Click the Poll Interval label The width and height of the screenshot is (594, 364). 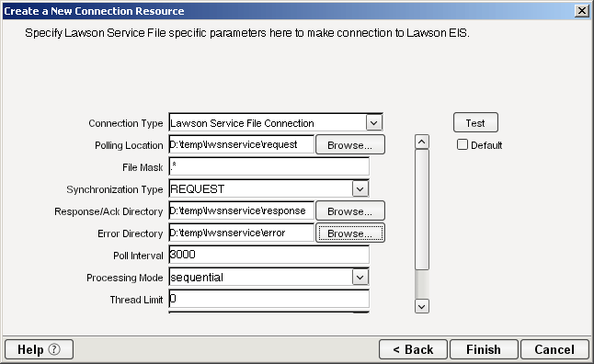[x=138, y=256]
